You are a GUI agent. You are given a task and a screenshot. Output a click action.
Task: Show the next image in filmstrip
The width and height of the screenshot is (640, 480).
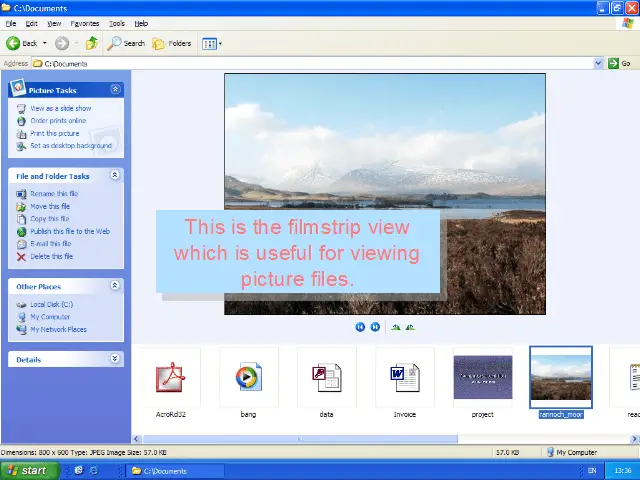click(375, 327)
